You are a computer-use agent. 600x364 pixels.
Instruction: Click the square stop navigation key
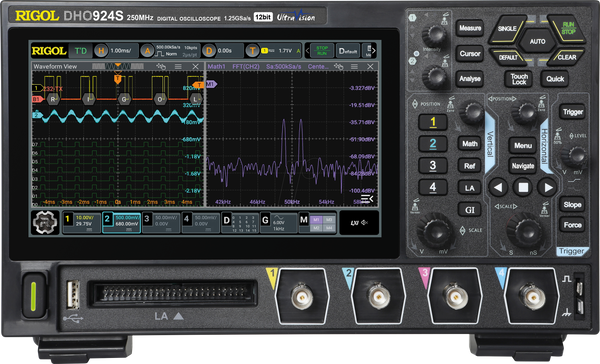point(523,188)
